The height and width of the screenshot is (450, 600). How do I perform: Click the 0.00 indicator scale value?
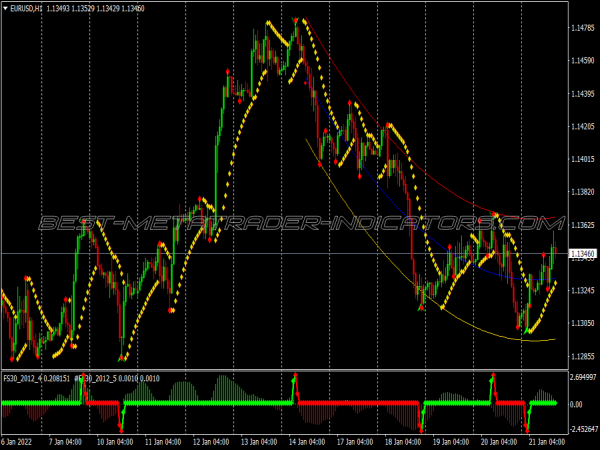pos(576,404)
